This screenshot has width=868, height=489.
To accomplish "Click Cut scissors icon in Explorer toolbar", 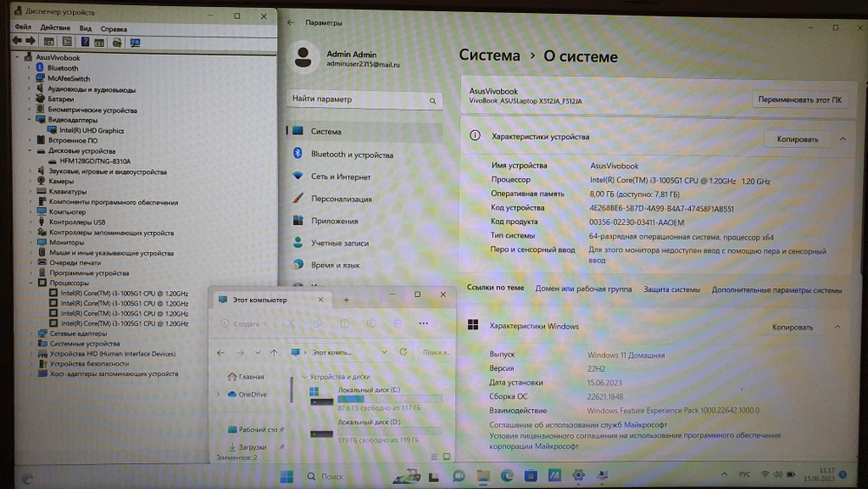I will 290,323.
